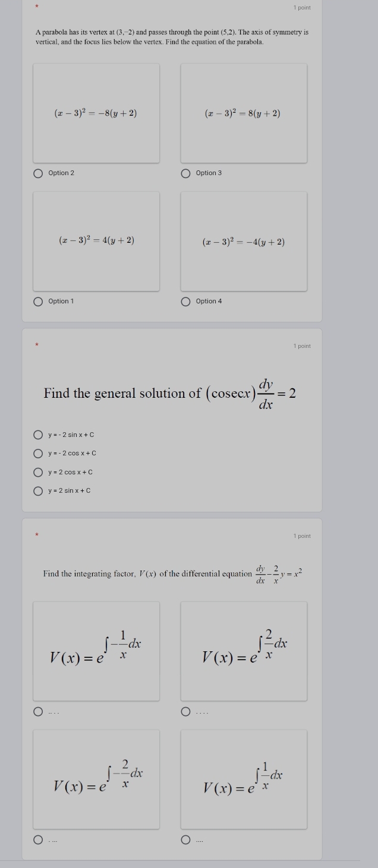Pick the answer y = -2 sin x + C
378x868 pixels.
point(38,435)
